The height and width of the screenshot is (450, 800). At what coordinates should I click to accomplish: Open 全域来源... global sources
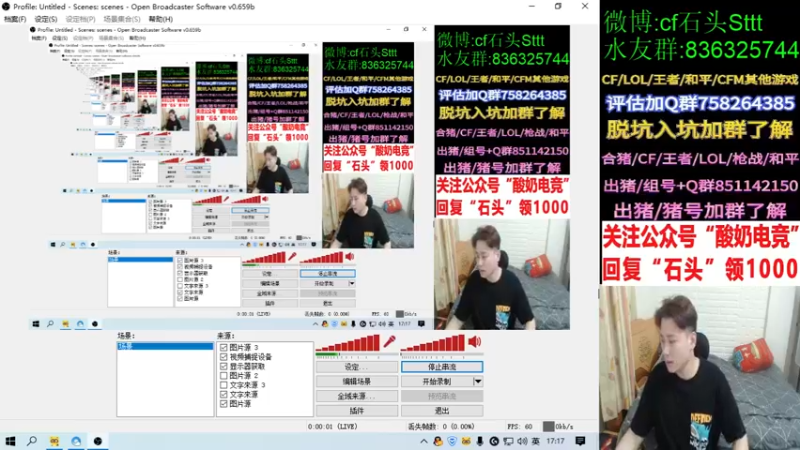(357, 396)
